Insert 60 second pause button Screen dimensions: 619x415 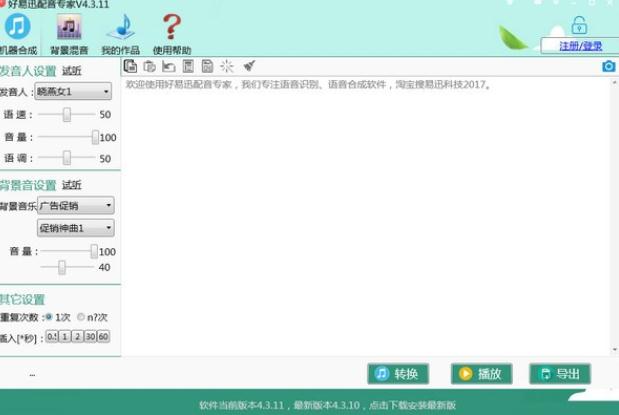[x=103, y=336]
